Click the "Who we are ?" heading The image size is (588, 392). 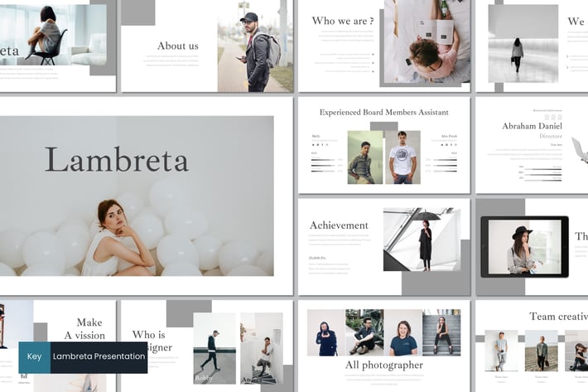343,21
